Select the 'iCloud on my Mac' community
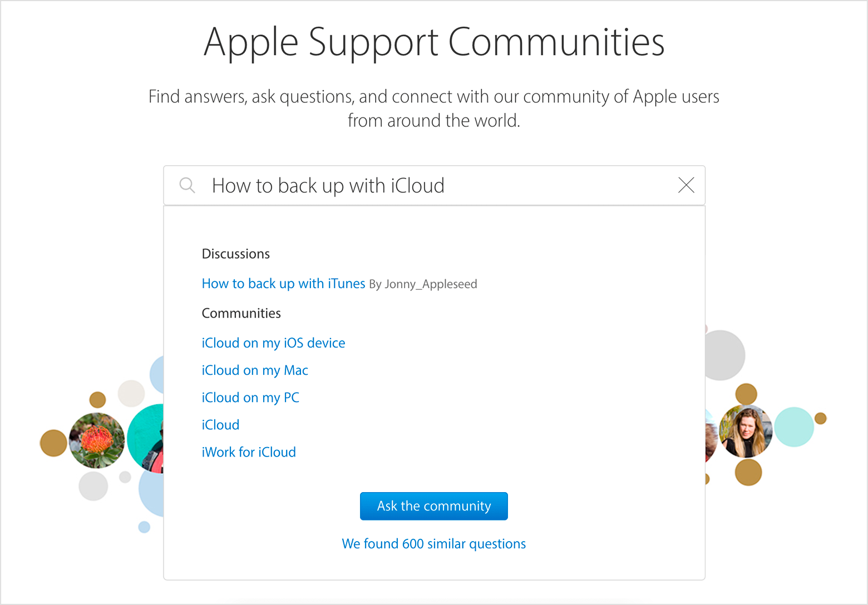 (255, 370)
